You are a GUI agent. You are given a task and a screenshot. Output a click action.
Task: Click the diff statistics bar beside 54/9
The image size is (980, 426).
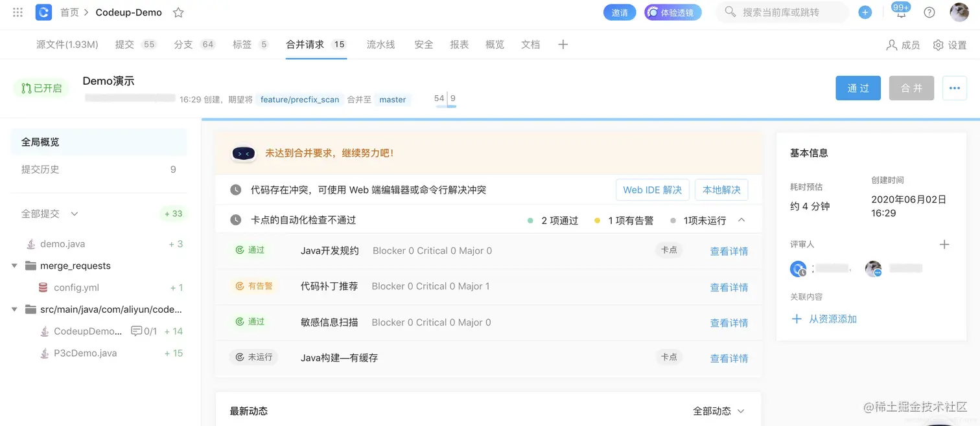(x=445, y=105)
